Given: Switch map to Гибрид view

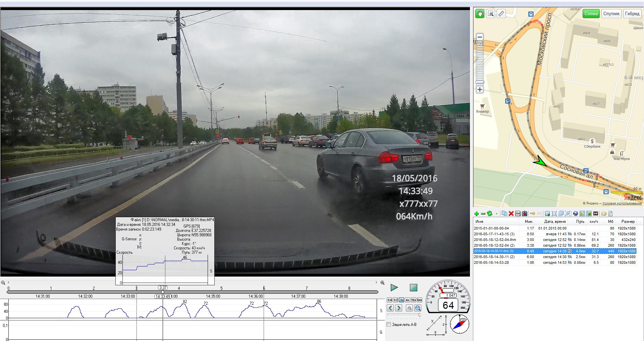Looking at the screenshot, I should point(632,14).
